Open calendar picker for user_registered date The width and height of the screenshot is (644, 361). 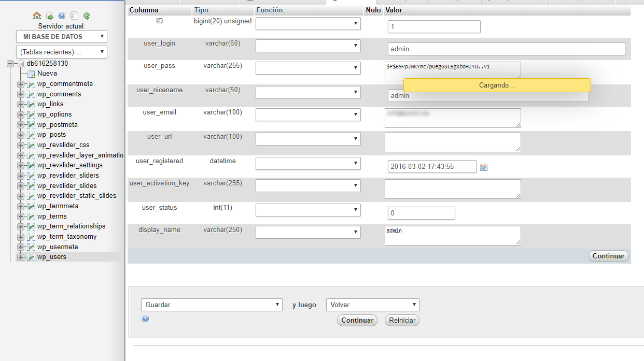(484, 167)
